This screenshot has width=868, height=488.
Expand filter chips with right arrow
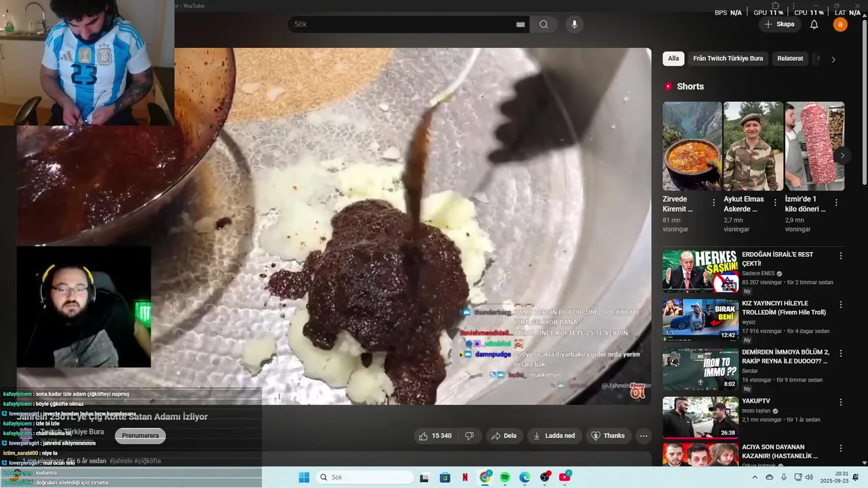point(833,59)
